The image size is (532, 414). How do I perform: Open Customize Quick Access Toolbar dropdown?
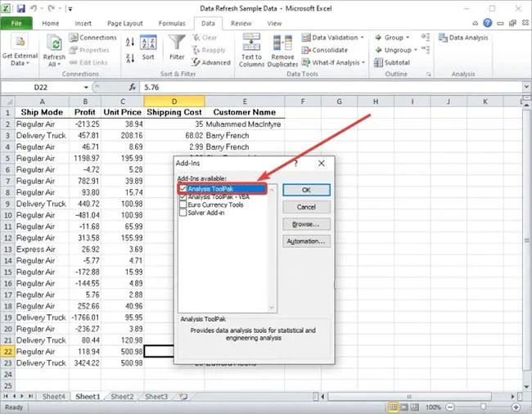point(70,9)
